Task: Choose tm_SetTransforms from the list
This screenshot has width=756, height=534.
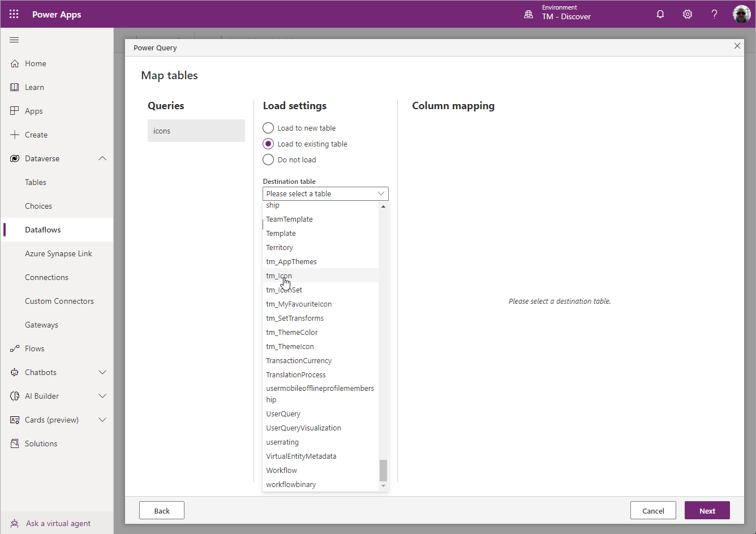Action: pos(321,318)
